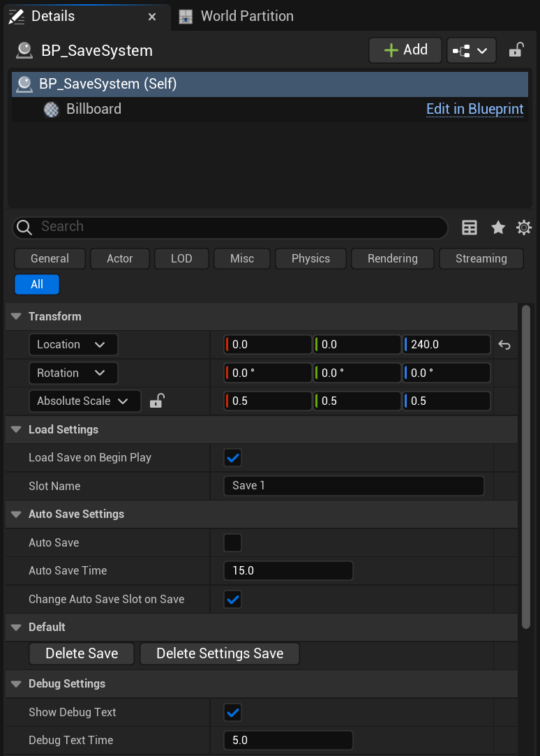Viewport: 540px width, 756px height.
Task: Select the Rendering filter category
Action: [392, 258]
